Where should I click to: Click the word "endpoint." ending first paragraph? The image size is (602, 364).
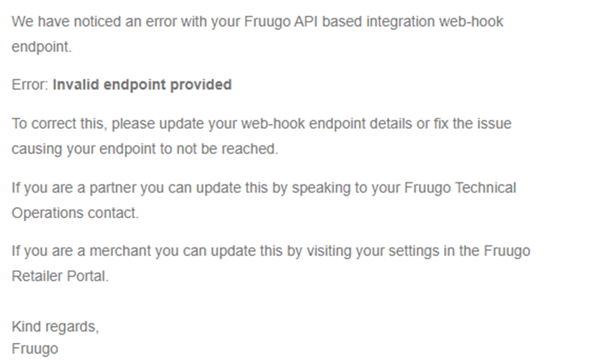coord(41,47)
